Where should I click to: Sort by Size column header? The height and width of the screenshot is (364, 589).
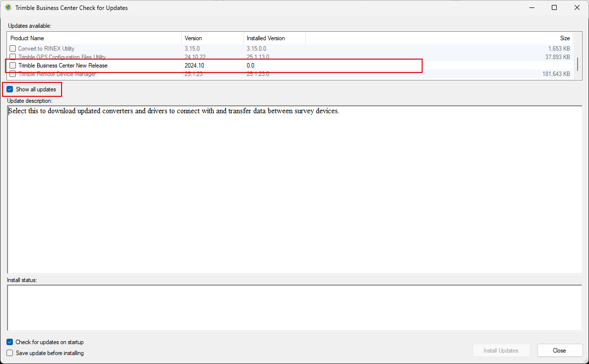tap(439, 38)
